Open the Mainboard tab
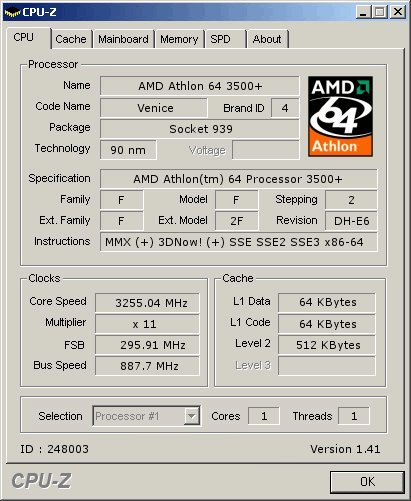Image resolution: width=411 pixels, height=501 pixels. (x=123, y=39)
